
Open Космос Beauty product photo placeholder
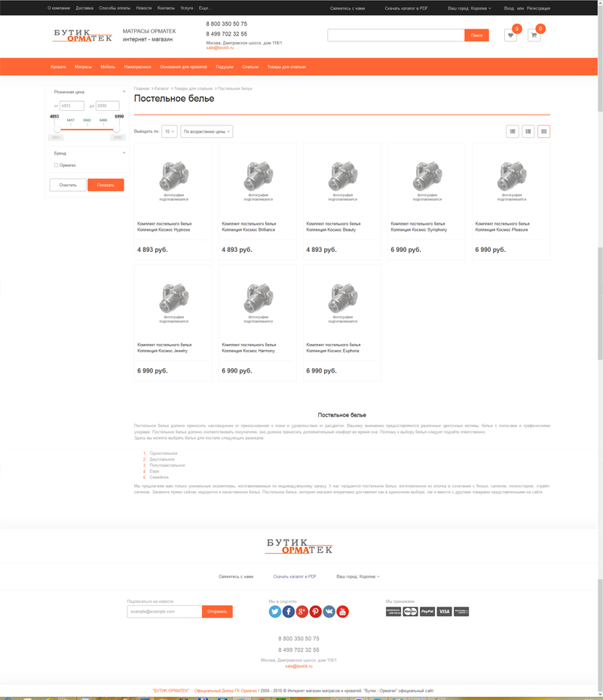coord(343,181)
